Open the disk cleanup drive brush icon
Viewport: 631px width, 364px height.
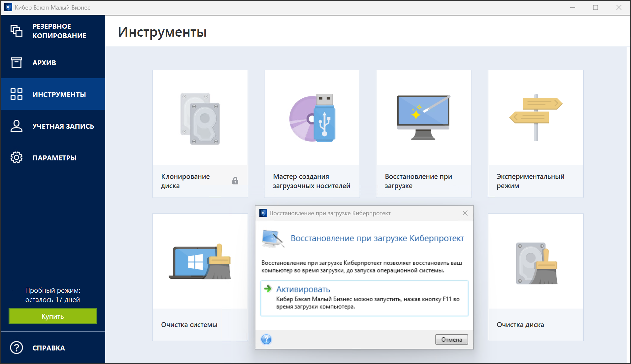pyautogui.click(x=536, y=264)
